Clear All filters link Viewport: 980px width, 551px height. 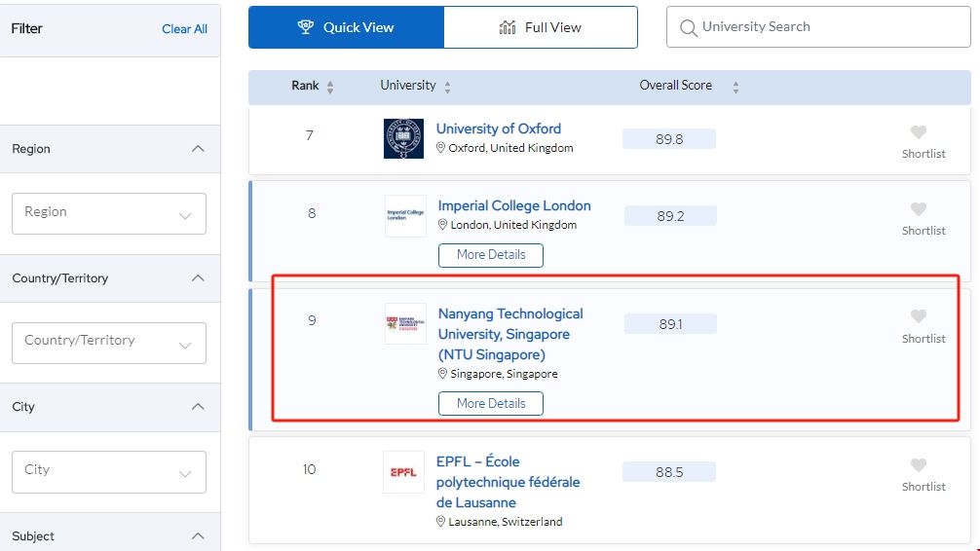[184, 29]
